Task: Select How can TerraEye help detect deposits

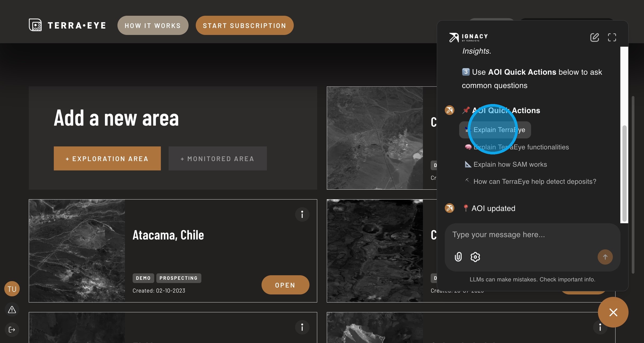Action: pos(535,181)
